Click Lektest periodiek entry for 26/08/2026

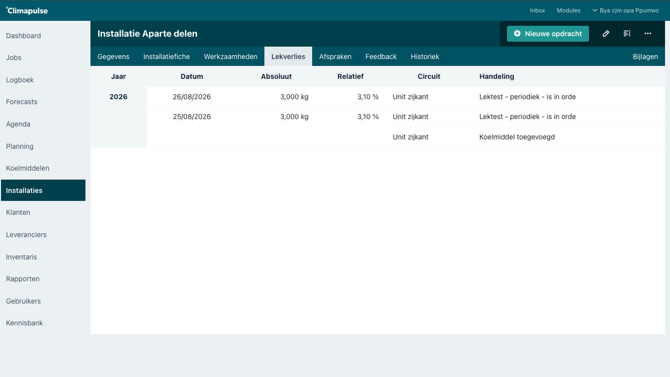pyautogui.click(x=527, y=97)
